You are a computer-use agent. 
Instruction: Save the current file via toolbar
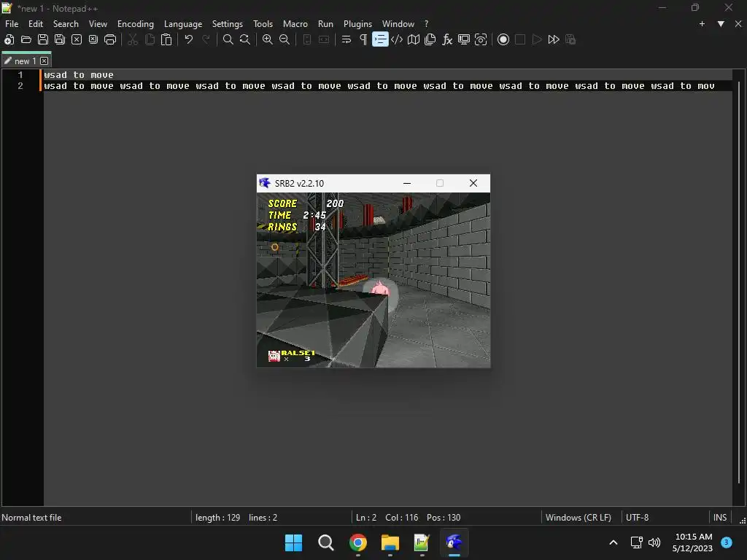tap(43, 39)
